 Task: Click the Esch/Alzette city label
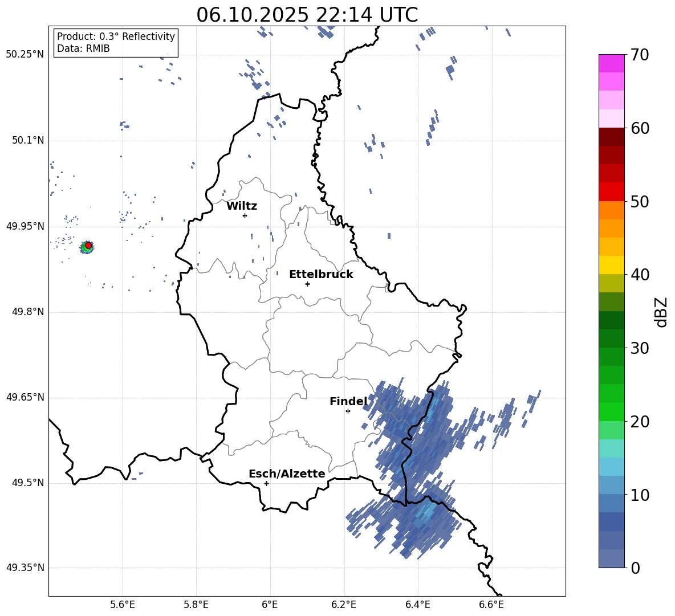click(x=287, y=474)
